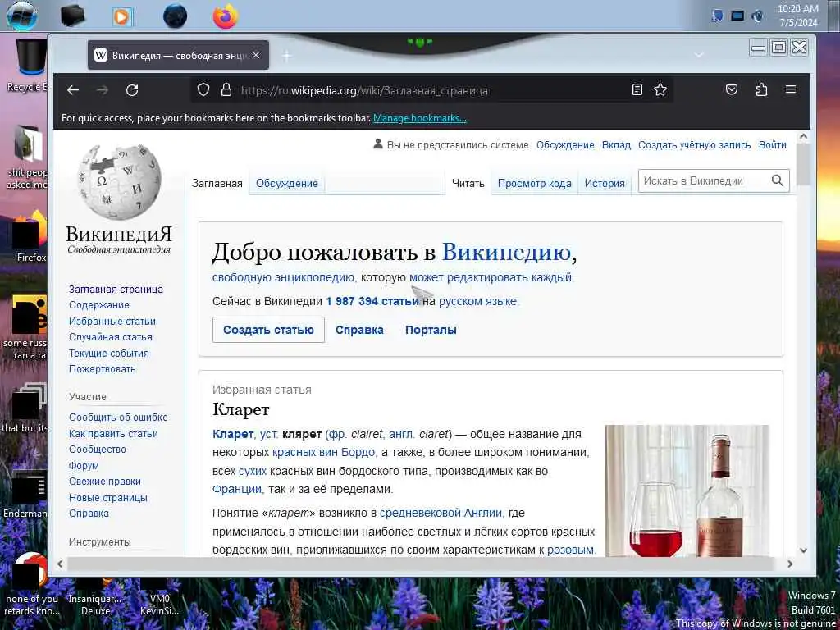Open the extensions puzzle icon
This screenshot has height=630, width=840.
coord(761,89)
